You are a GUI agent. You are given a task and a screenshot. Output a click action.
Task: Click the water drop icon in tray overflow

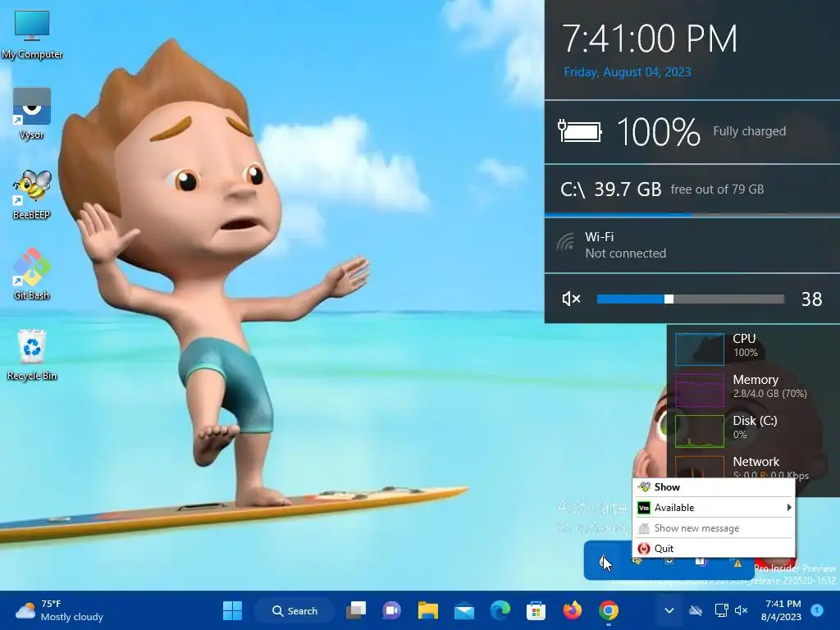(603, 562)
